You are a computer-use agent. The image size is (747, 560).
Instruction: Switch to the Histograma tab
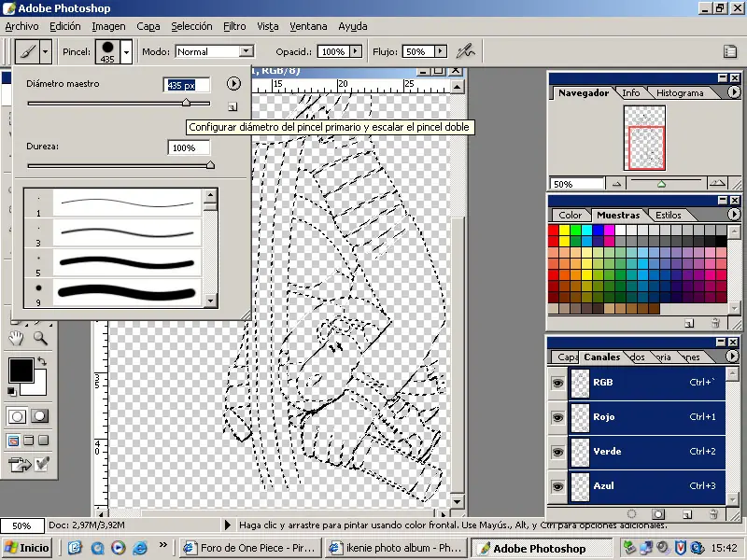pyautogui.click(x=680, y=92)
